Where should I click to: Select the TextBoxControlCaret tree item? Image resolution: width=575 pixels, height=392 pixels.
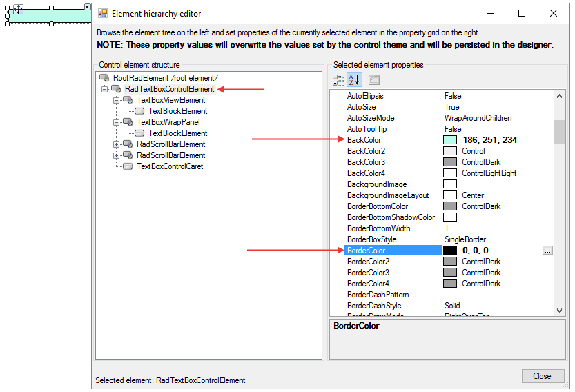click(x=170, y=166)
